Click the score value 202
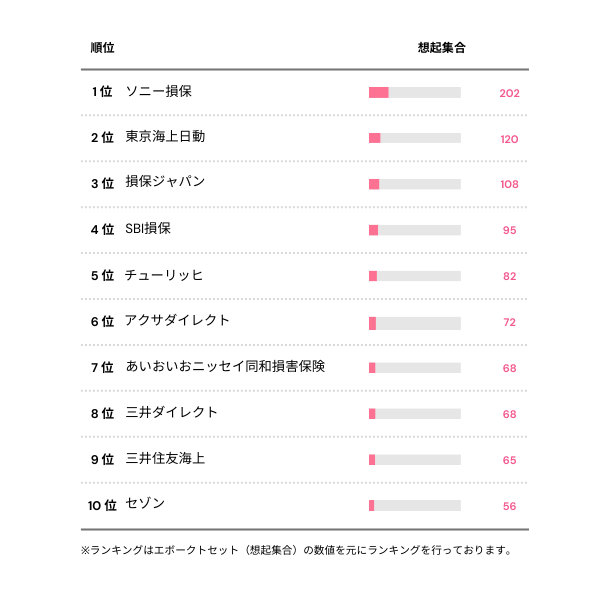Image resolution: width=600 pixels, height=600 pixels. pos(509,93)
